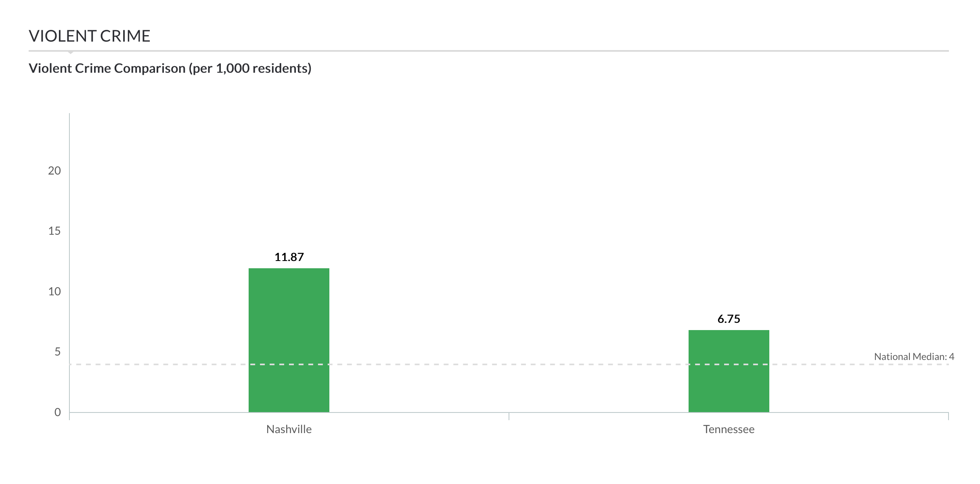Click dashed median line inside Nashville bar

tap(289, 364)
